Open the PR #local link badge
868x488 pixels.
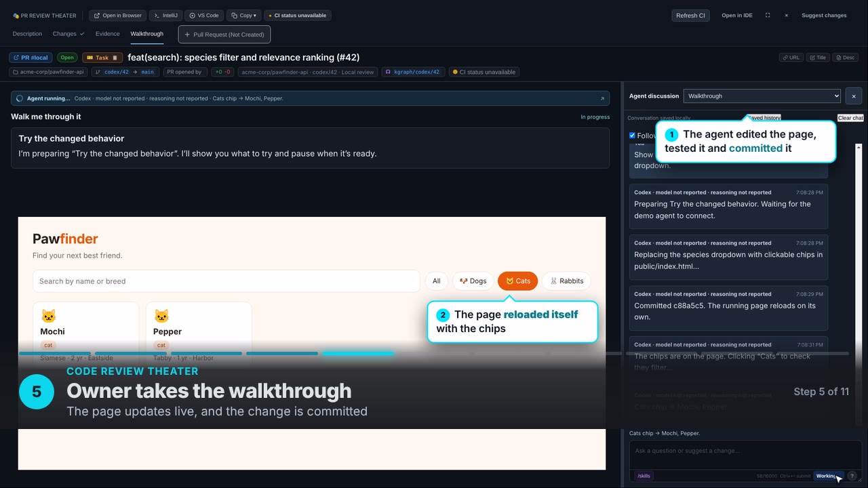31,58
